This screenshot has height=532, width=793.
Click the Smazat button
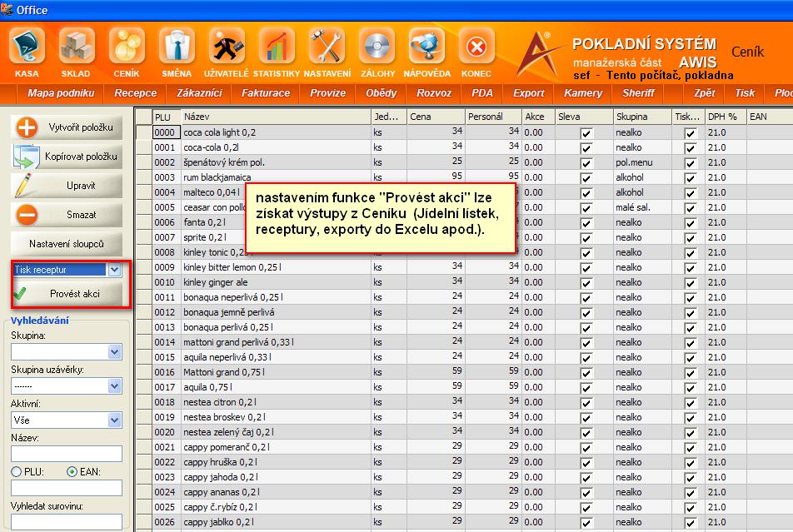67,215
